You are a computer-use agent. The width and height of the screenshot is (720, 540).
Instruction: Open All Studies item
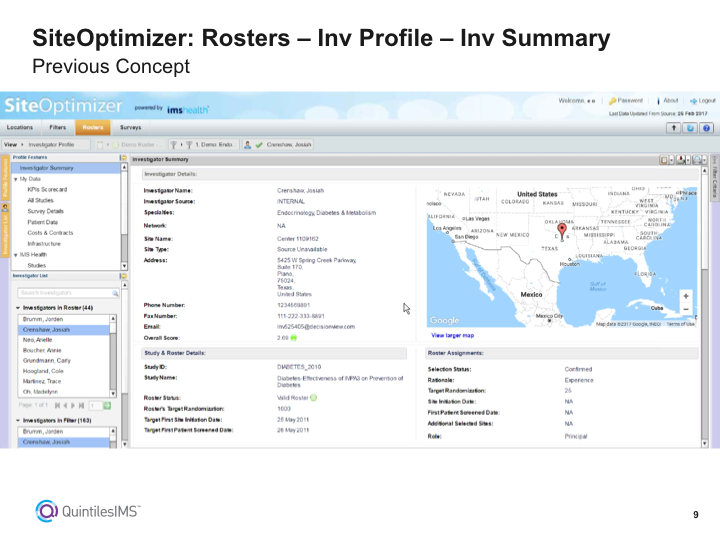40,201
